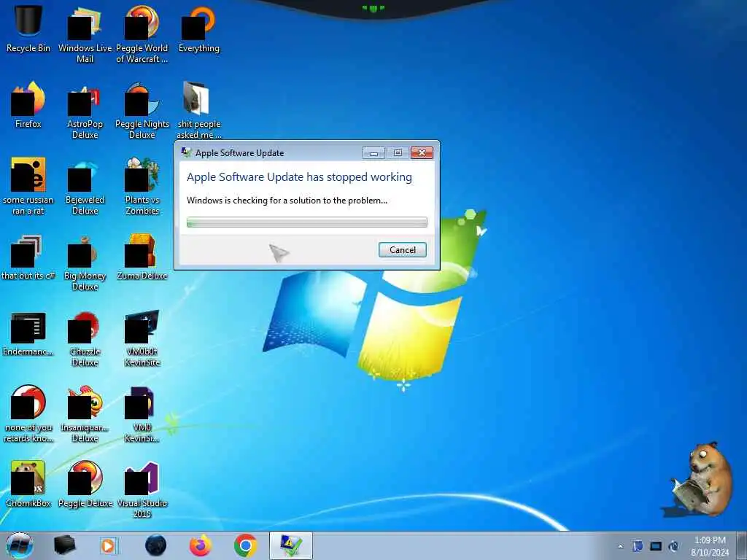Minimize the Apple Software Update dialog

click(374, 153)
